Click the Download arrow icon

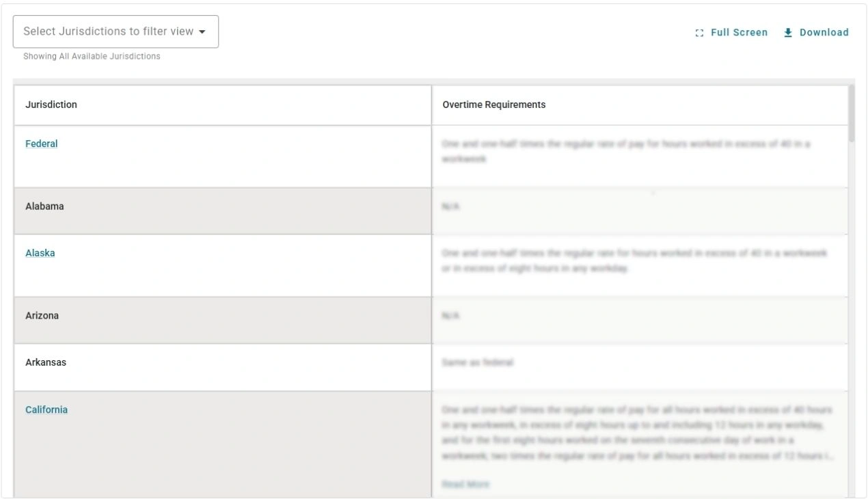point(787,31)
